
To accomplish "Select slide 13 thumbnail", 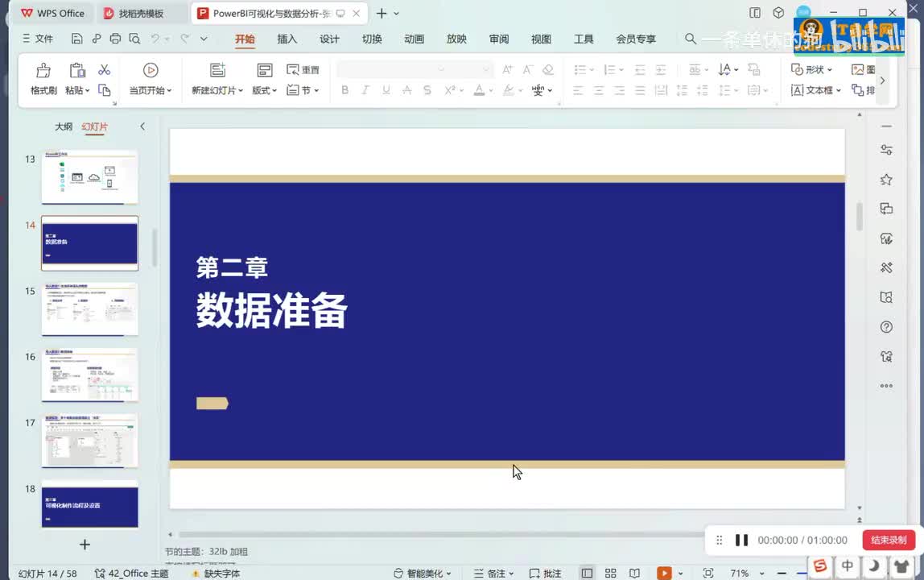I will click(89, 177).
